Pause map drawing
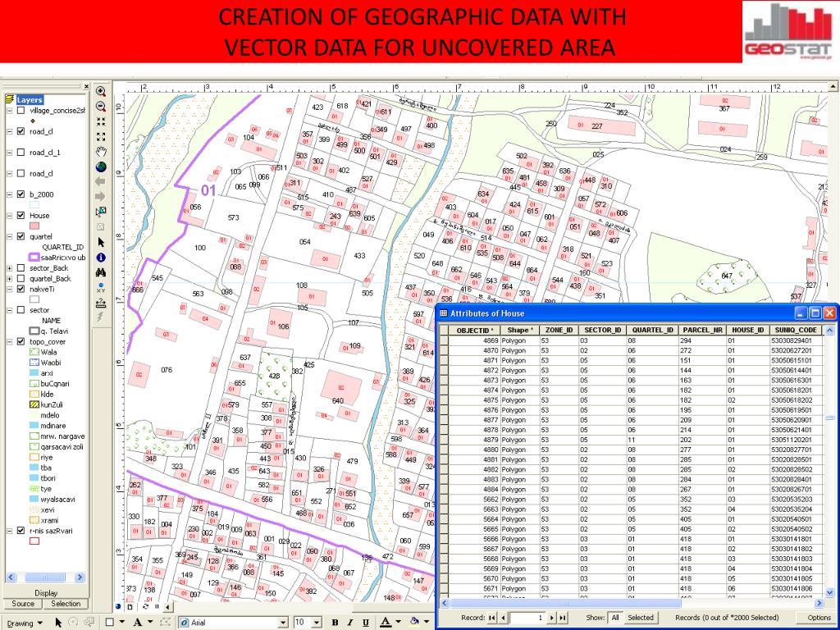840x630 pixels. (157, 607)
